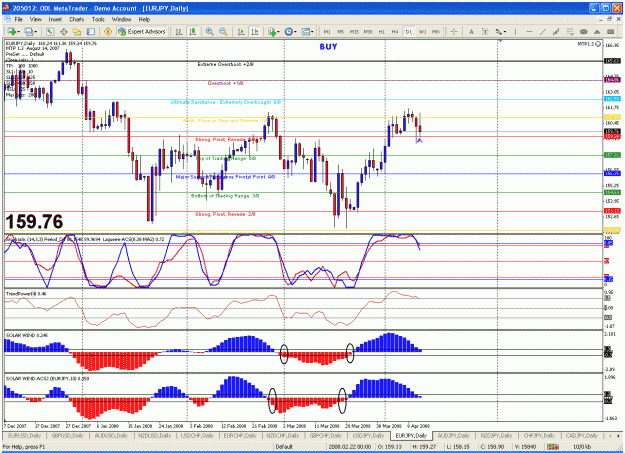This screenshot has height=453, width=625.
Task: Open the Indicators list icon
Action: click(x=272, y=32)
